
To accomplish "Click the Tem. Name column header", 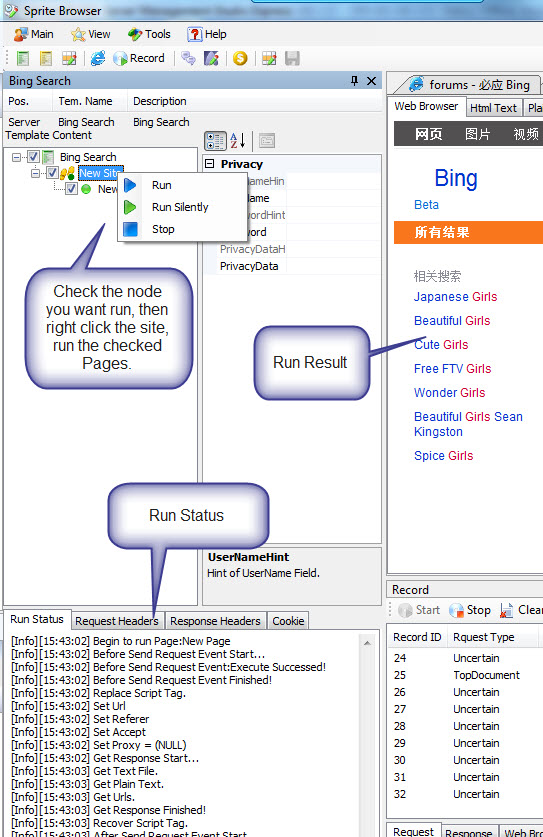I will (89, 101).
